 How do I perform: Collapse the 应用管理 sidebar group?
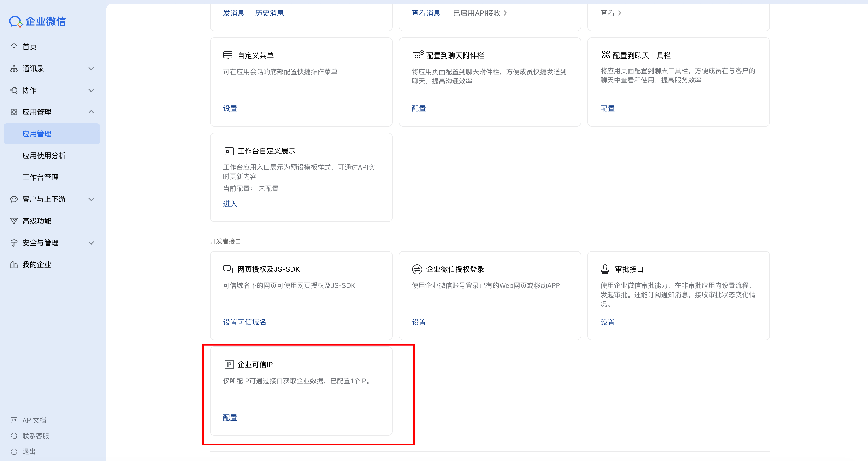(x=91, y=112)
